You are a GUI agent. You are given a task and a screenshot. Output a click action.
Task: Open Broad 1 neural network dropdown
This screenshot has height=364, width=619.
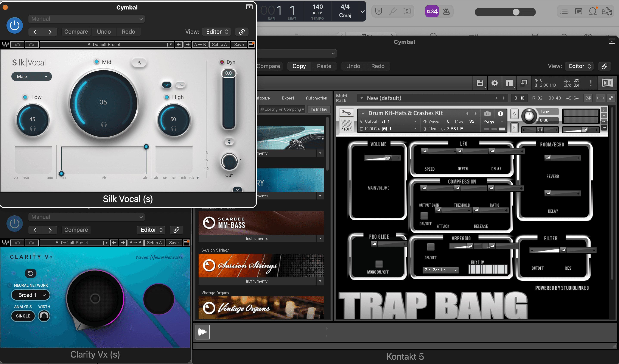(30, 295)
